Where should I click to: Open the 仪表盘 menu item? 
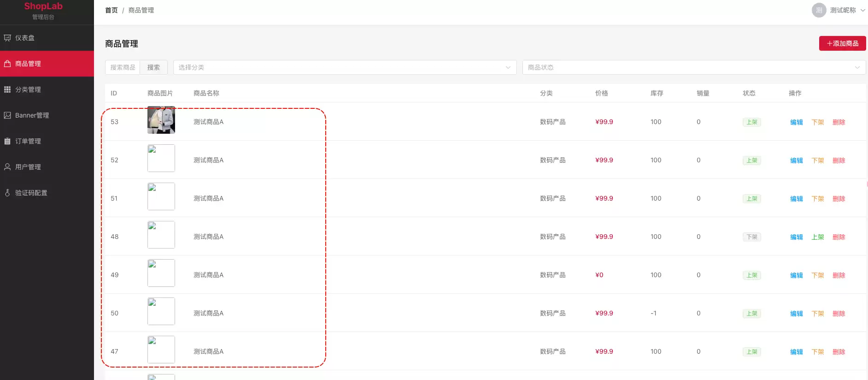click(x=47, y=38)
